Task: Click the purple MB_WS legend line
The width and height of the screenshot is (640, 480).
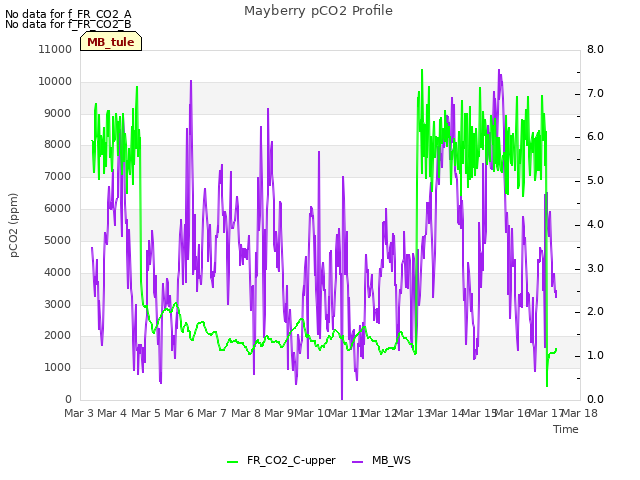Action: click(357, 462)
